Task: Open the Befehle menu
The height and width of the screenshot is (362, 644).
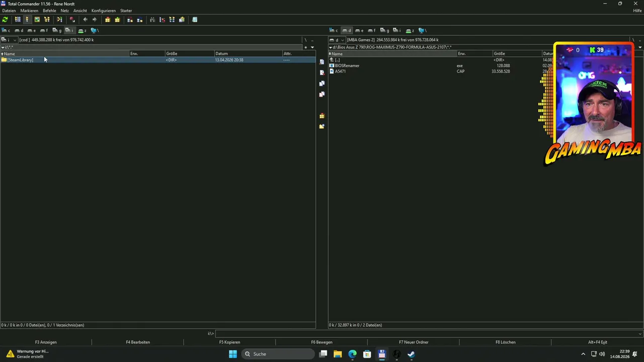Action: click(x=49, y=11)
